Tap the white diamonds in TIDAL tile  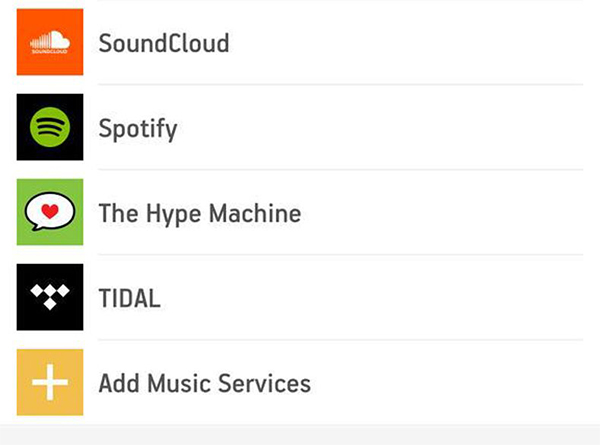pyautogui.click(x=50, y=294)
